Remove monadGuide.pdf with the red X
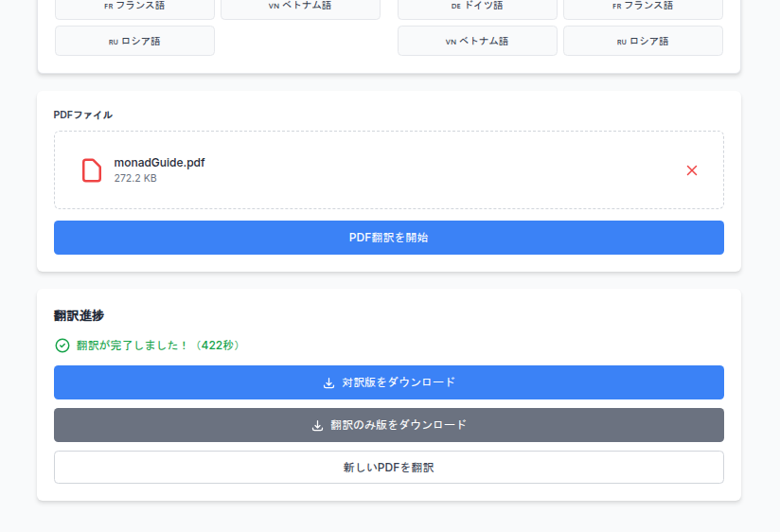This screenshot has height=532, width=780. [x=691, y=170]
